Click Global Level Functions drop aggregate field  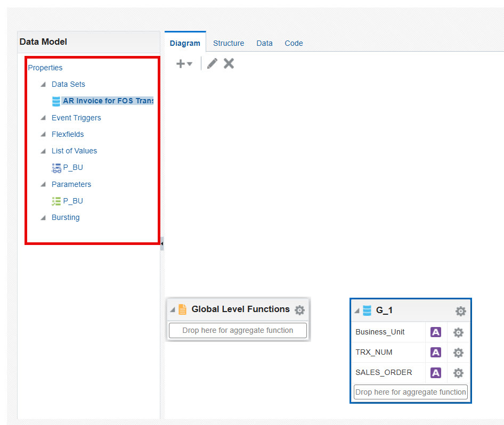point(238,331)
